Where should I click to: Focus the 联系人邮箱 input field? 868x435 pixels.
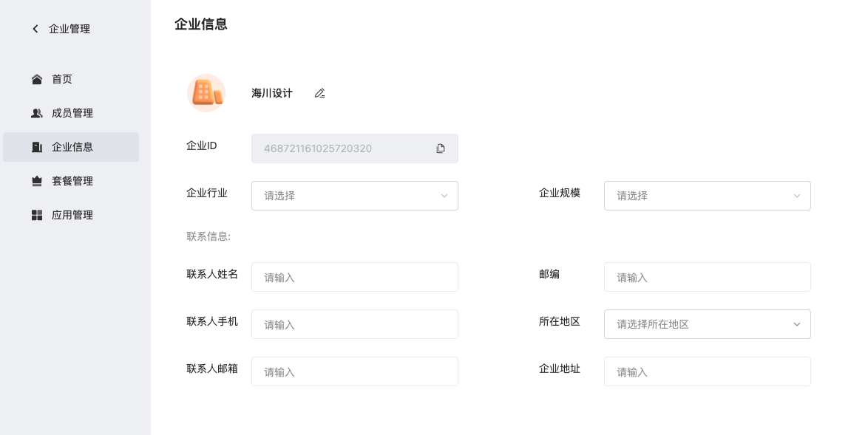pos(355,371)
